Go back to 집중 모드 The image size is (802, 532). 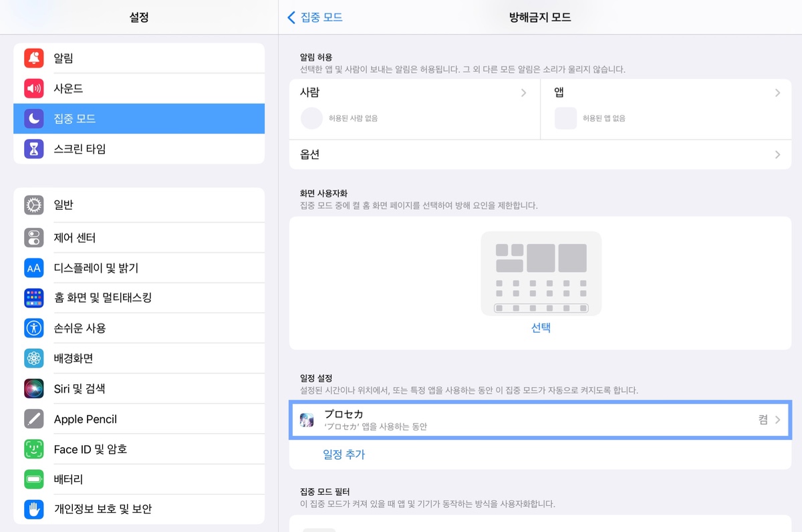(315, 17)
